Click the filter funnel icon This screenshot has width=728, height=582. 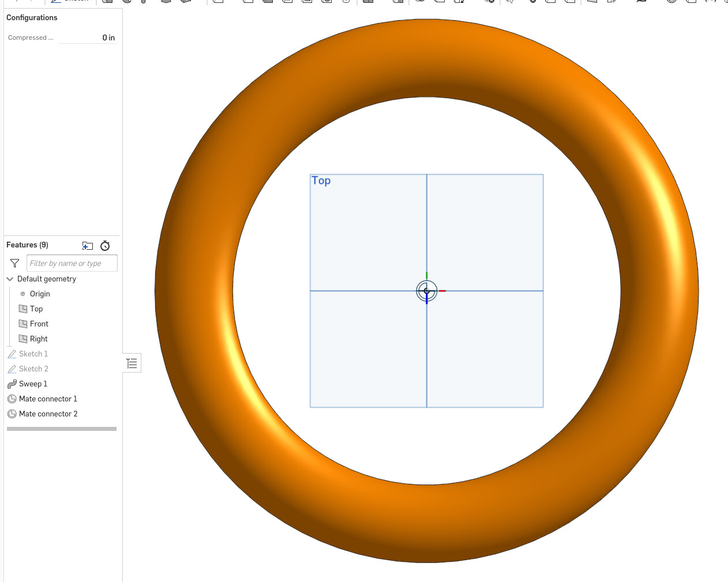15,263
